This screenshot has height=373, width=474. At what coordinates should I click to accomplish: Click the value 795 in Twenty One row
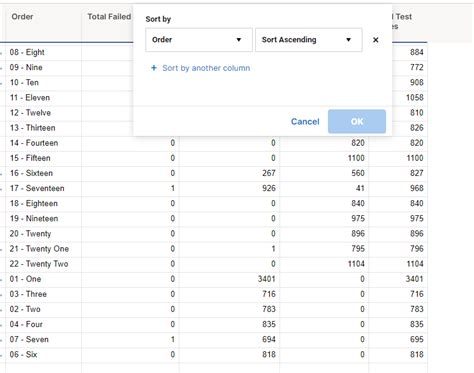358,249
